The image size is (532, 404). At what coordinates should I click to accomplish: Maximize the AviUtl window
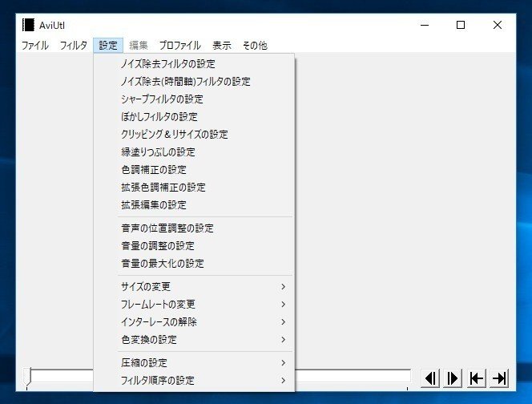pos(461,25)
